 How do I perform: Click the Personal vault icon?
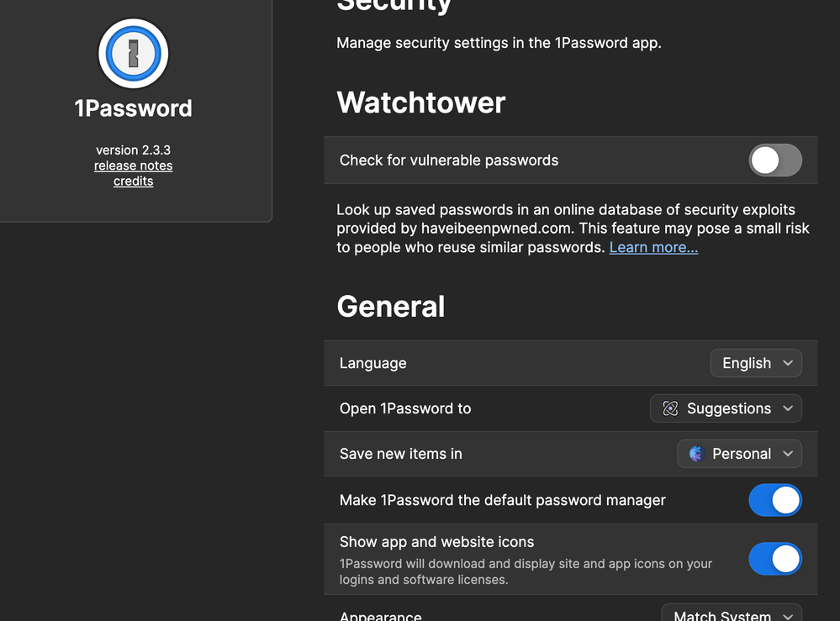696,454
